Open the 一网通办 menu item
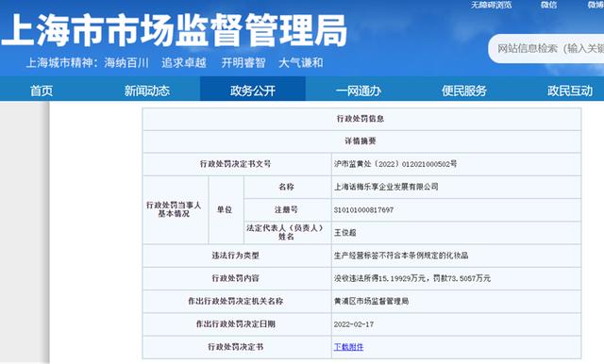The height and width of the screenshot is (364, 604). tap(359, 91)
